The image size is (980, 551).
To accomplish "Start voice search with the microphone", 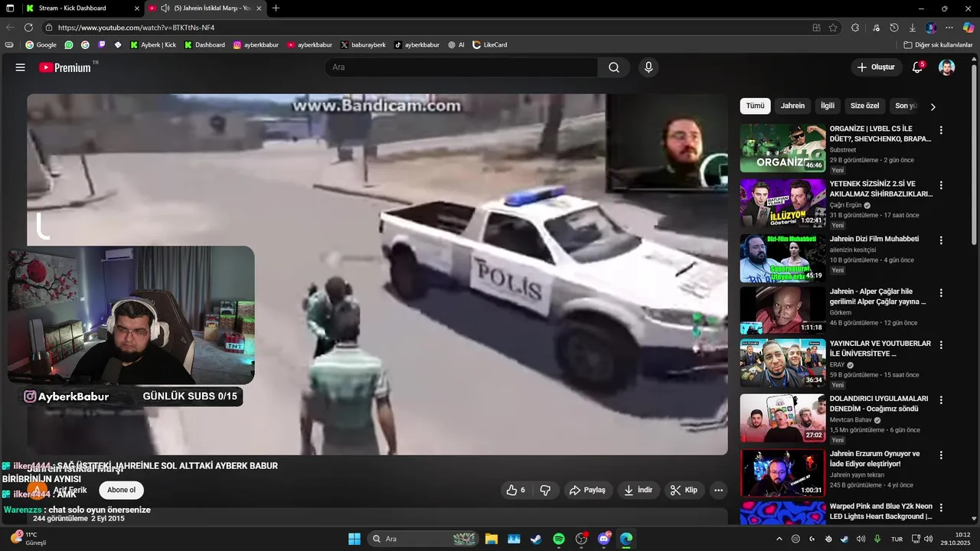I will click(648, 67).
